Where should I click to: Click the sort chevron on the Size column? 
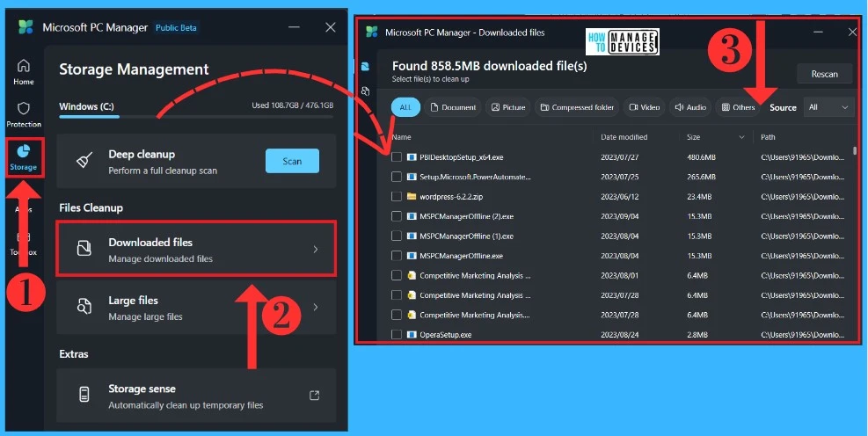[x=741, y=137]
